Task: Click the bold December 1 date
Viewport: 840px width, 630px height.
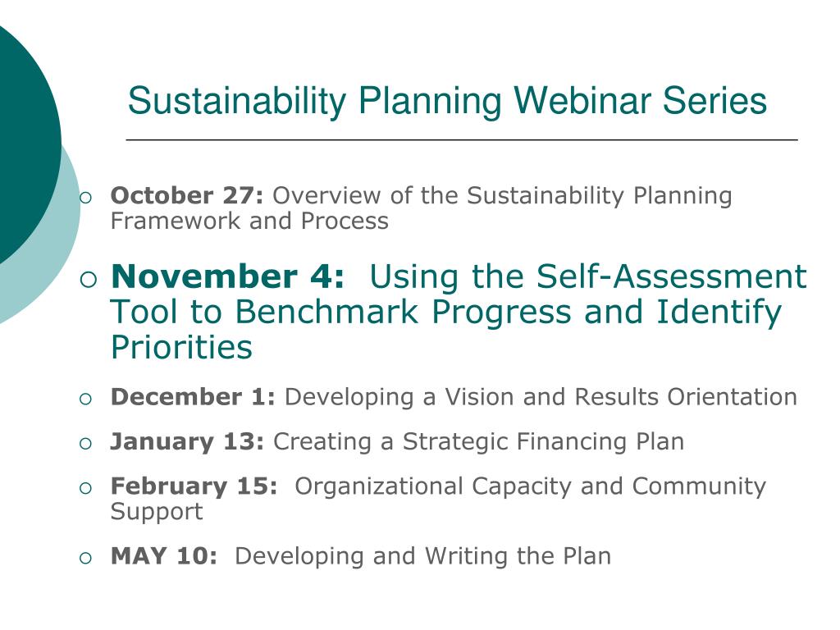Action: [x=193, y=398]
